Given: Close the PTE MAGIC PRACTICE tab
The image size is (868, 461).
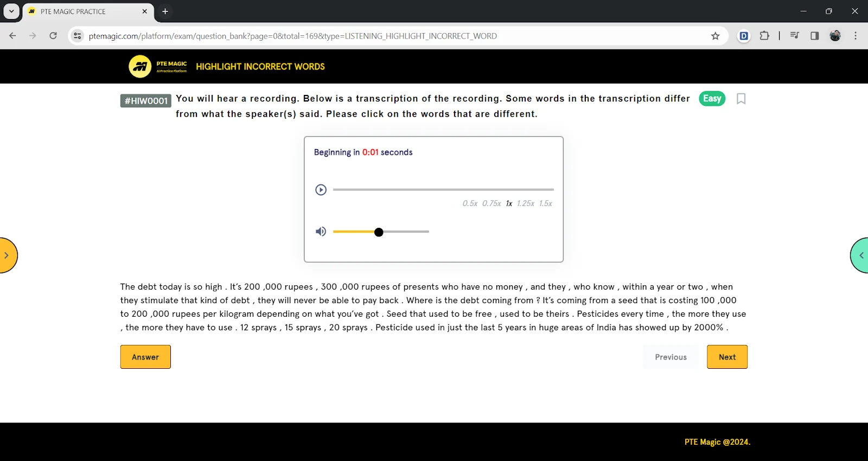Looking at the screenshot, I should [x=145, y=11].
